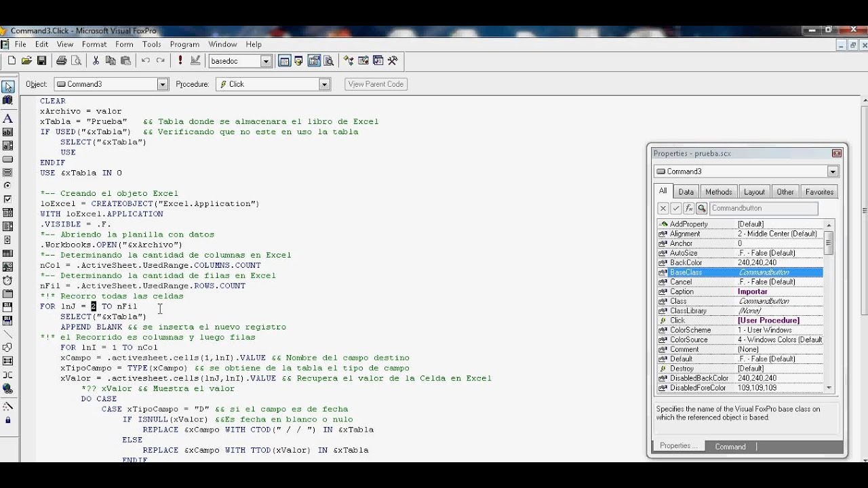Click the Commandbutton value field in Properties
This screenshot has width=868, height=488.
point(764,208)
